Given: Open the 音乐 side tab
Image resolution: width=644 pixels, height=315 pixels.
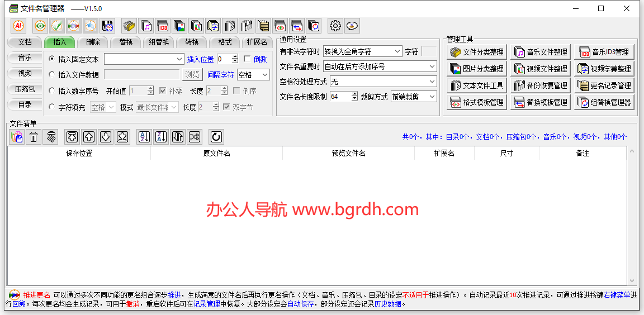Looking at the screenshot, I should [x=25, y=58].
